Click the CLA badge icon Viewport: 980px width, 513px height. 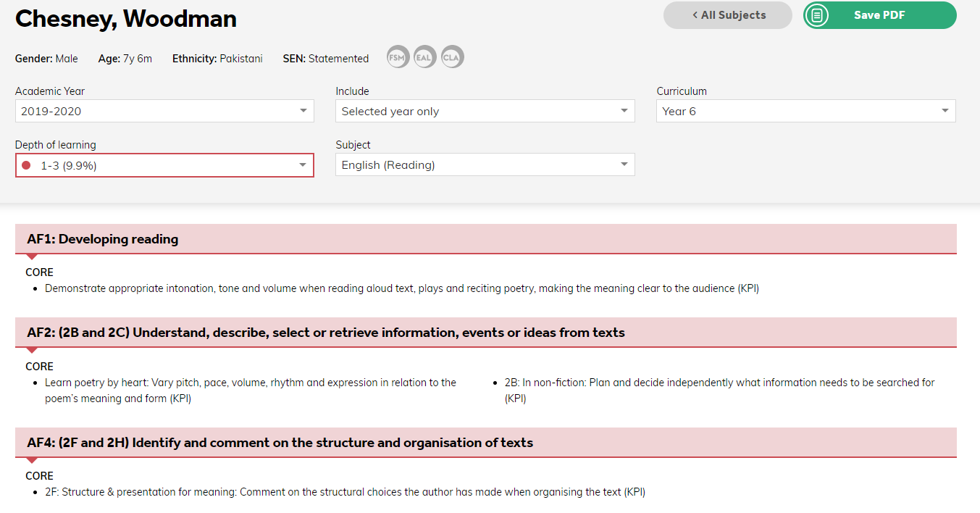452,57
